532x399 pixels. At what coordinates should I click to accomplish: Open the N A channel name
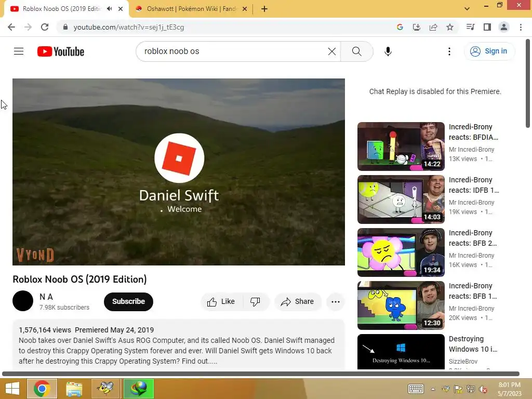[x=46, y=297]
